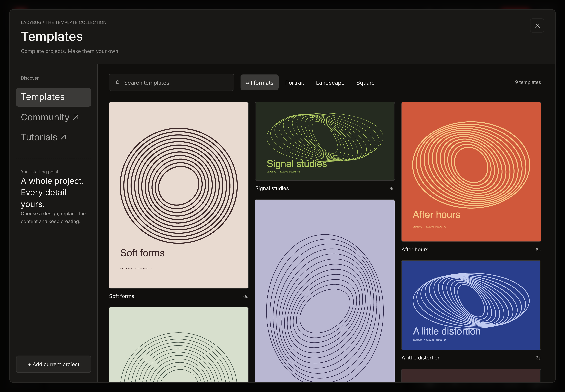The height and width of the screenshot is (392, 565).
Task: Click the 6s duration for Soft forms
Action: [x=246, y=296]
